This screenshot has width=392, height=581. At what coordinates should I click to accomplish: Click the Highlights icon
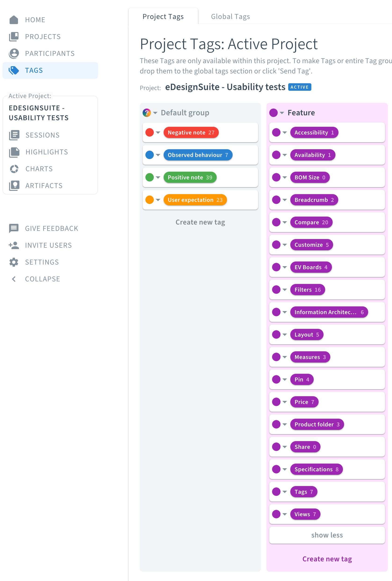(x=14, y=152)
